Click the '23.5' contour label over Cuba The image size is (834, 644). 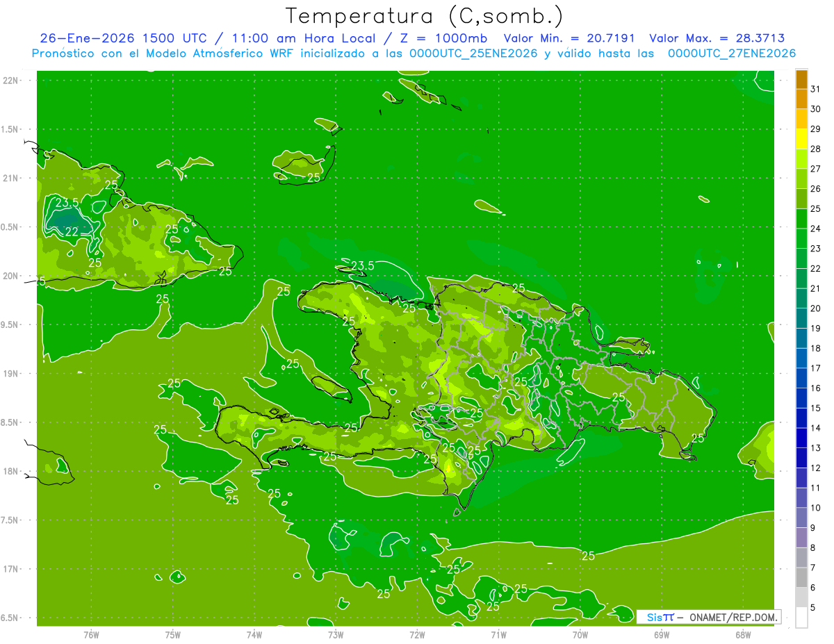[67, 203]
